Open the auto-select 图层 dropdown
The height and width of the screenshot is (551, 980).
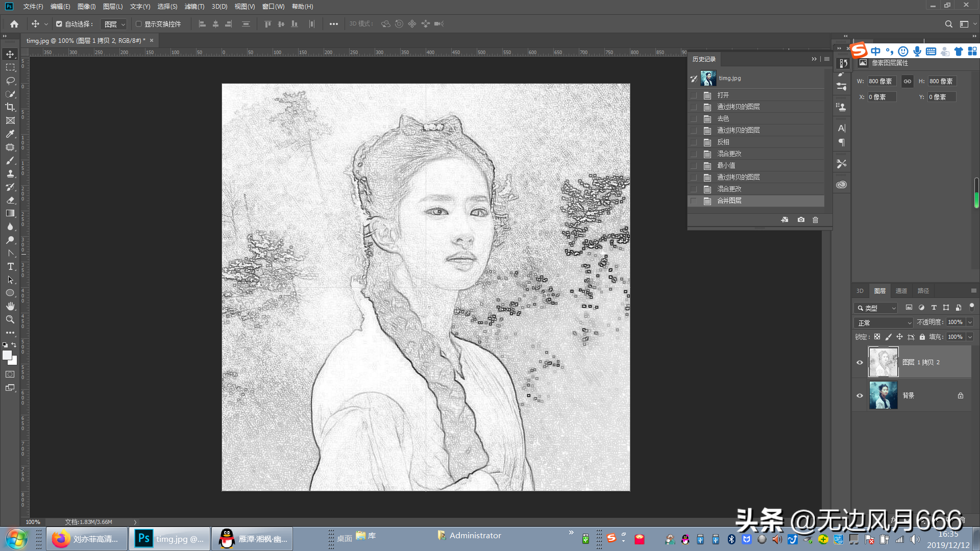[x=114, y=24]
